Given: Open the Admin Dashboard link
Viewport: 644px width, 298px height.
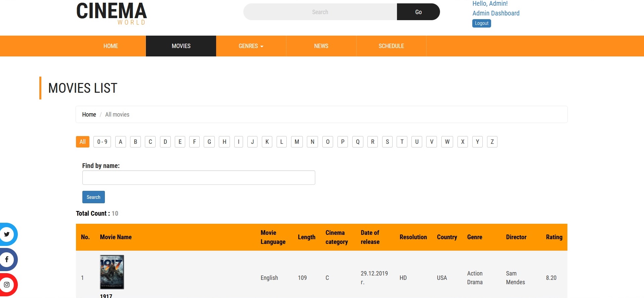Looking at the screenshot, I should click(496, 13).
